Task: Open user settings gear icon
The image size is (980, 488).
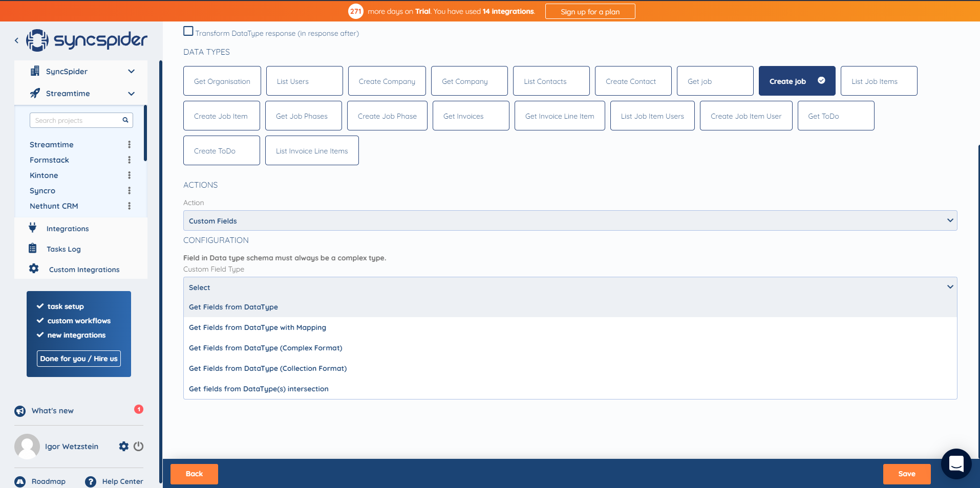Action: pyautogui.click(x=124, y=446)
